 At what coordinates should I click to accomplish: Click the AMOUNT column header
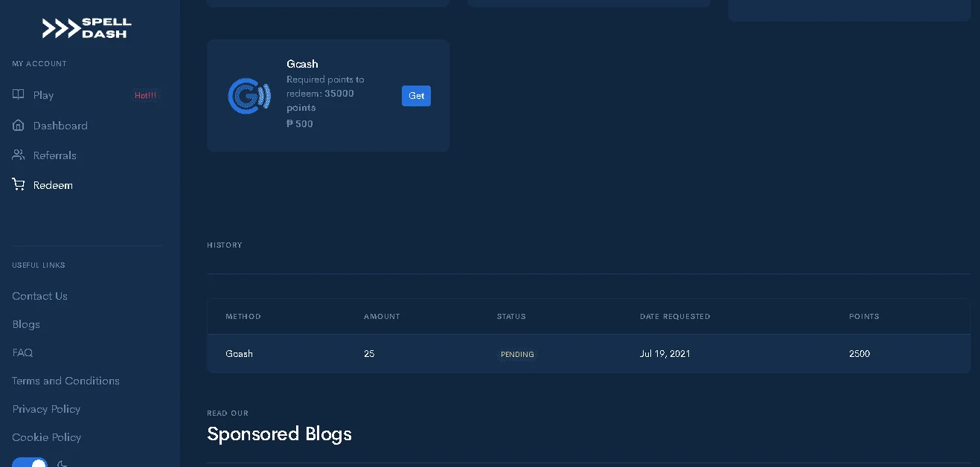[x=382, y=316]
